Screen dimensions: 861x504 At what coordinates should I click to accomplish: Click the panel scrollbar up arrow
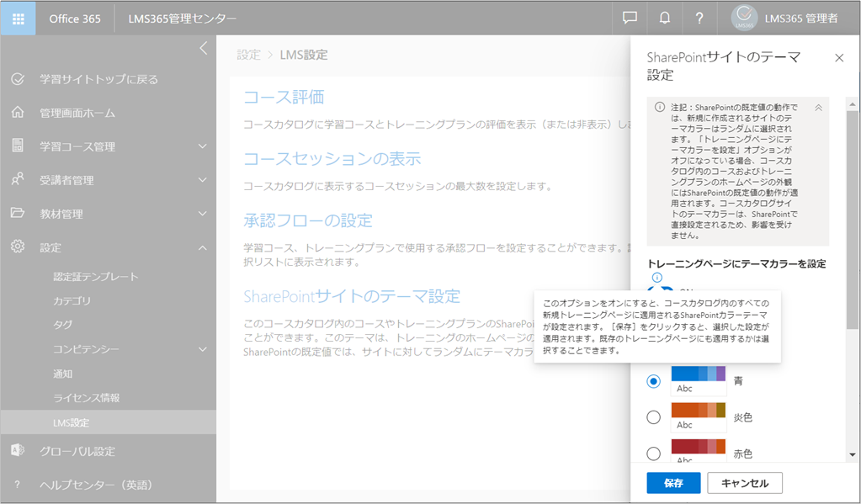click(853, 103)
